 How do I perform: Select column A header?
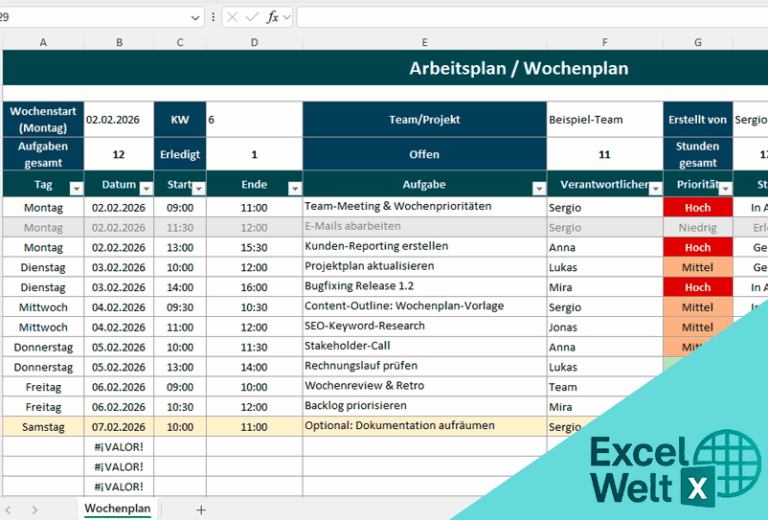[x=43, y=43]
